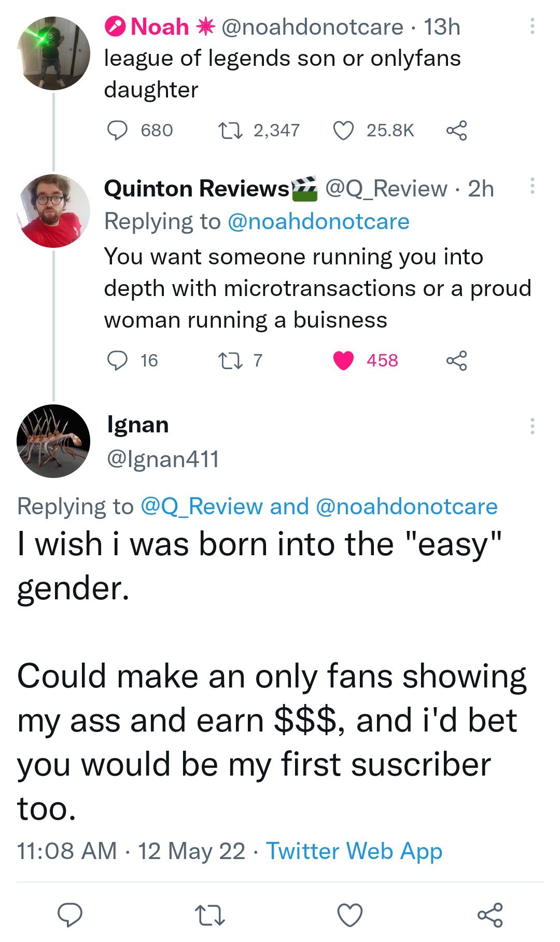Open the Twitter Web App link

click(354, 851)
